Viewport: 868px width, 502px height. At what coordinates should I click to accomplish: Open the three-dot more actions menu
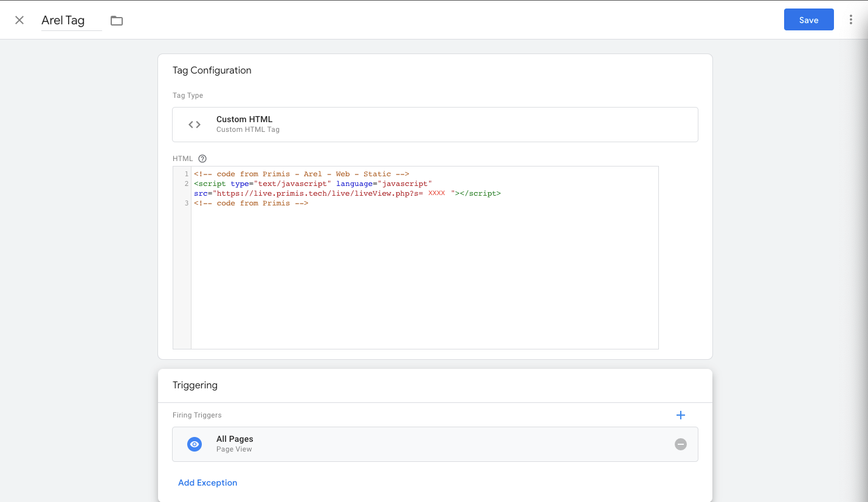tap(850, 20)
